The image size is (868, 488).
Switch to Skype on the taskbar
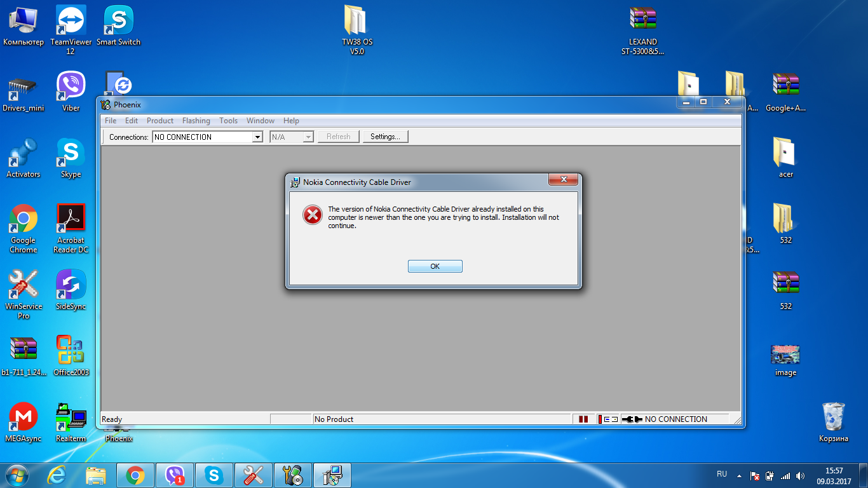point(214,475)
